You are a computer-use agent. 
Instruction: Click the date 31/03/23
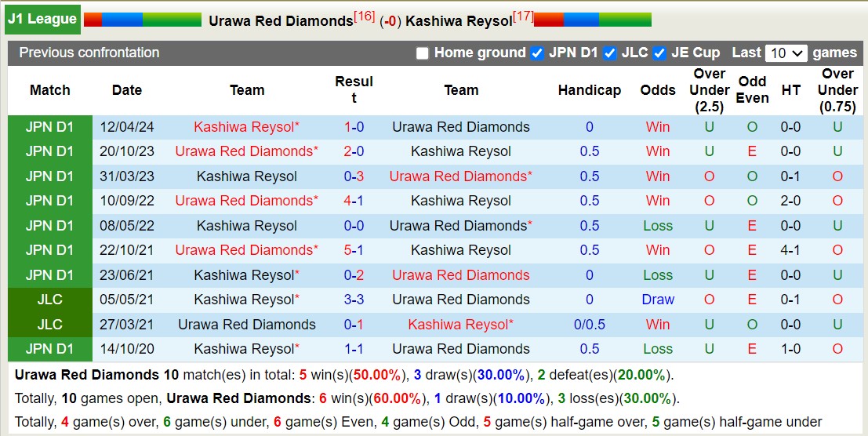(127, 176)
